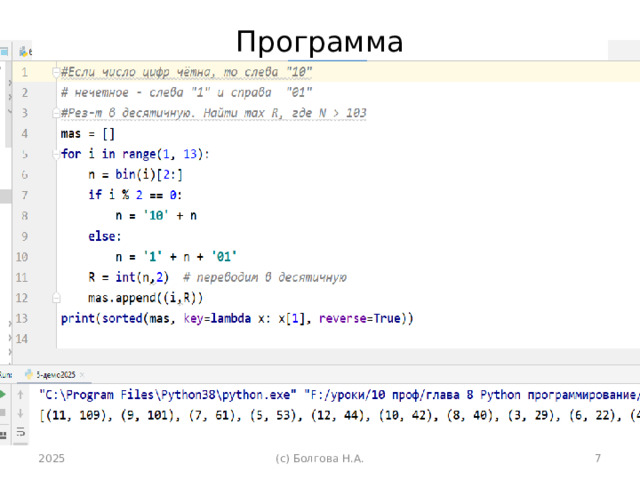
Task: Close the 5-демо2025 run tab
Action: [x=82, y=375]
